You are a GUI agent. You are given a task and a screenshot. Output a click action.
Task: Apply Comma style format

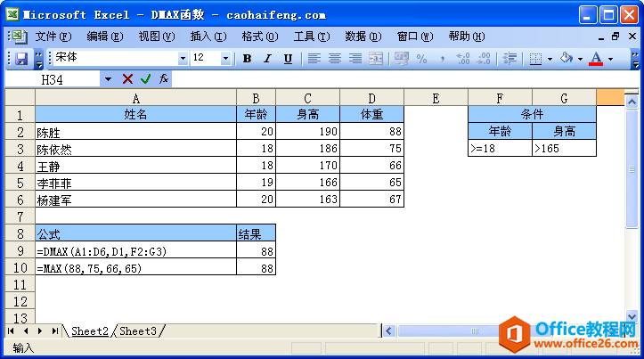click(443, 59)
